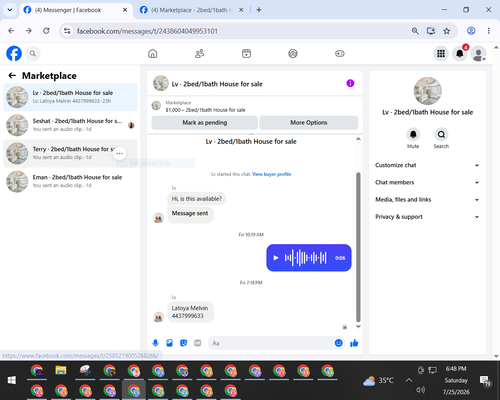Go back using the Marketplace back arrow
500x400 pixels.
click(x=12, y=76)
